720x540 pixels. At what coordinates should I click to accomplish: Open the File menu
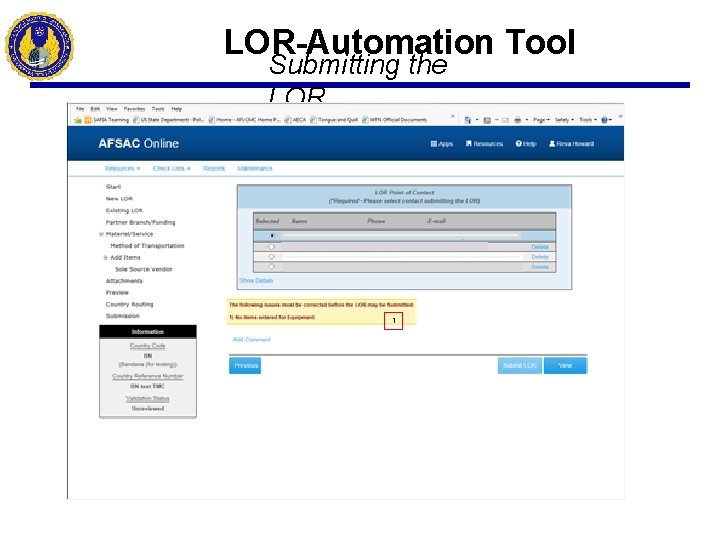[x=80, y=109]
